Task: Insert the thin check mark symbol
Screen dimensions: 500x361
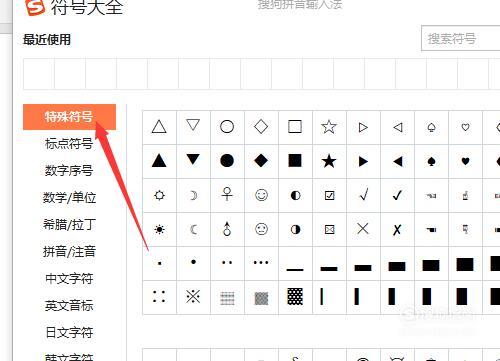Action: coord(364,195)
